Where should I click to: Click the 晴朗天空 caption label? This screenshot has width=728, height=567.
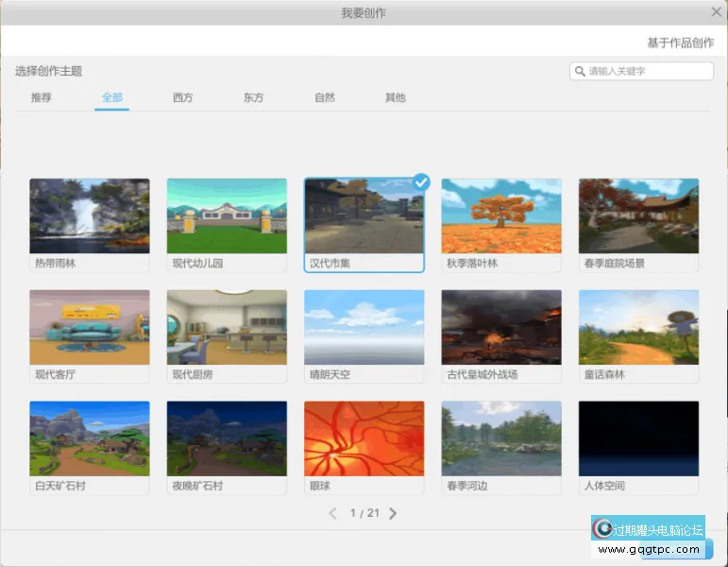330,374
